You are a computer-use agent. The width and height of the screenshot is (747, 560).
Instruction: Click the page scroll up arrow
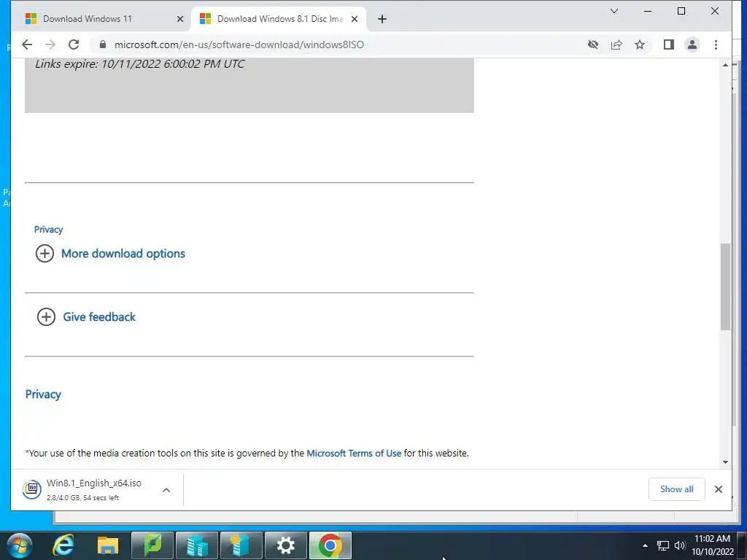tap(725, 65)
